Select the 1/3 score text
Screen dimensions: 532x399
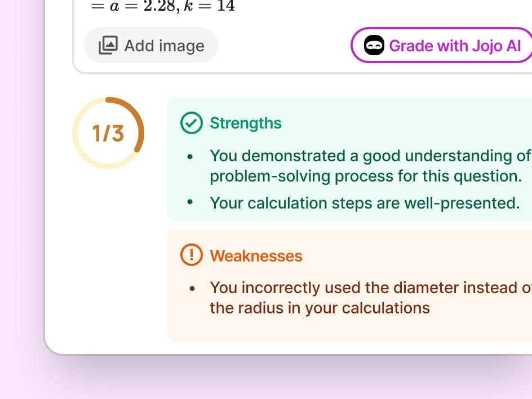click(x=108, y=134)
